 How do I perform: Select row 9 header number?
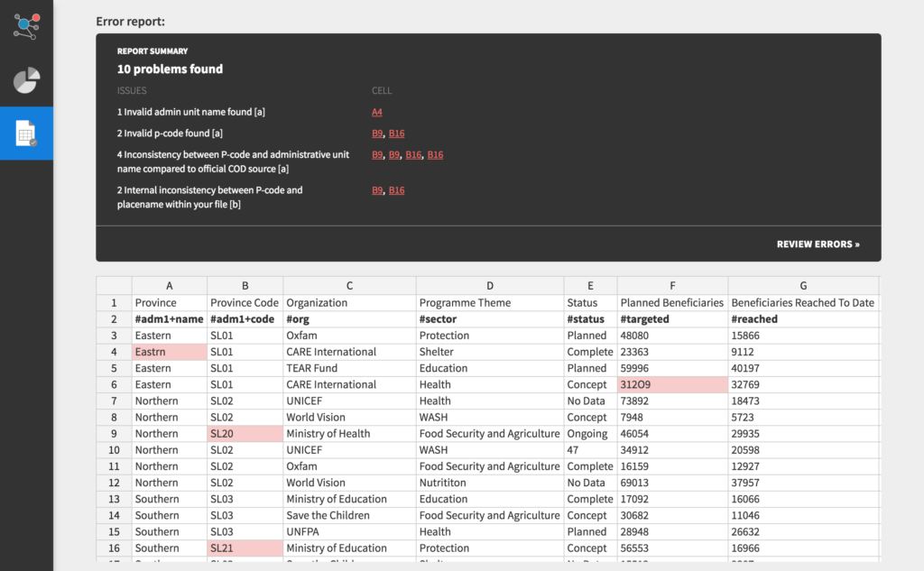click(114, 434)
